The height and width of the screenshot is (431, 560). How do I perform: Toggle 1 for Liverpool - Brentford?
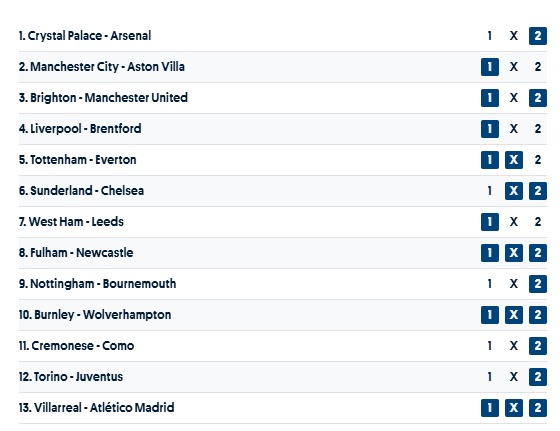click(490, 129)
